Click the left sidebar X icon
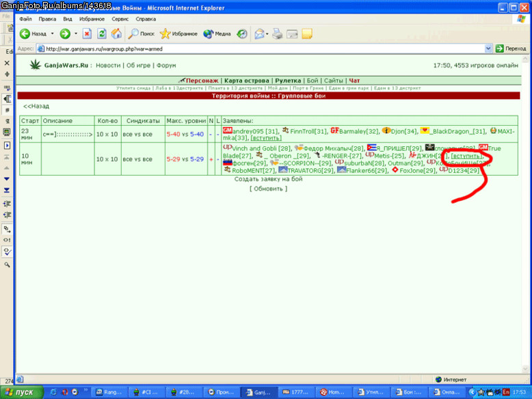This screenshot has height=399, width=532. (x=7, y=63)
